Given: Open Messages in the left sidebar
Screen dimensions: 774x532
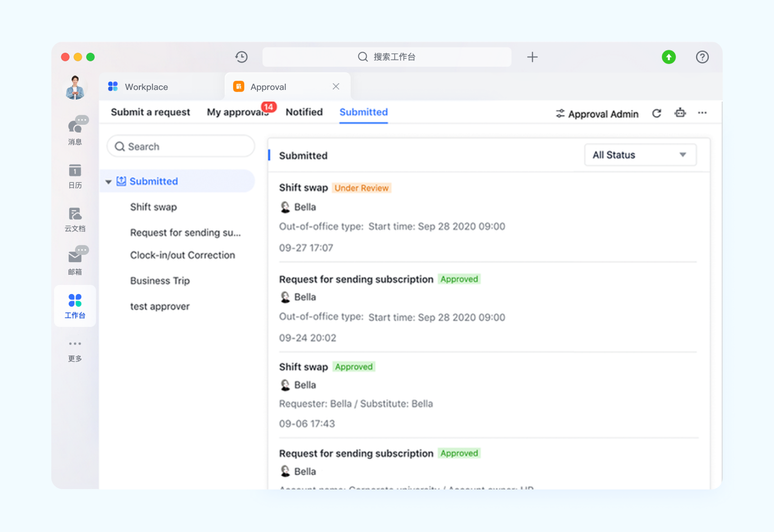Looking at the screenshot, I should pos(75,131).
